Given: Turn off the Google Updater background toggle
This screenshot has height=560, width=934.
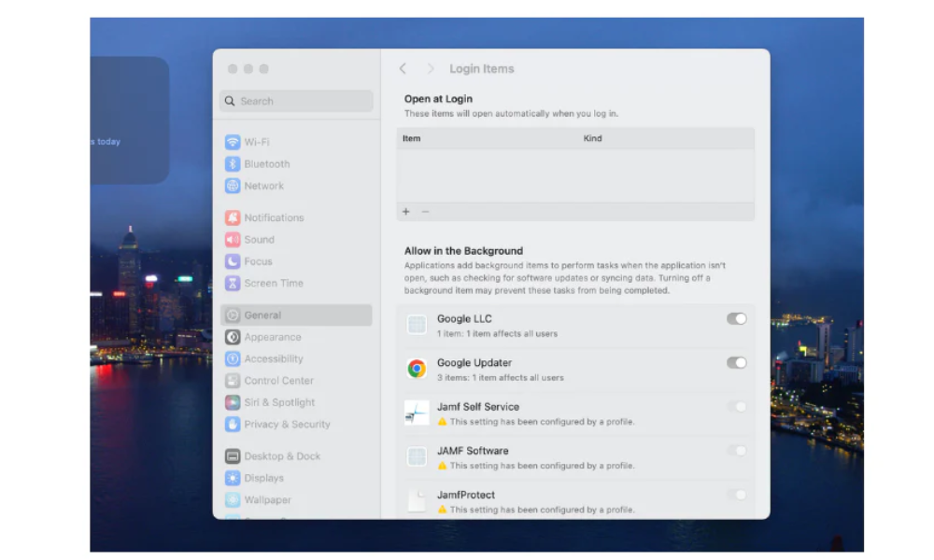Looking at the screenshot, I should click(737, 362).
